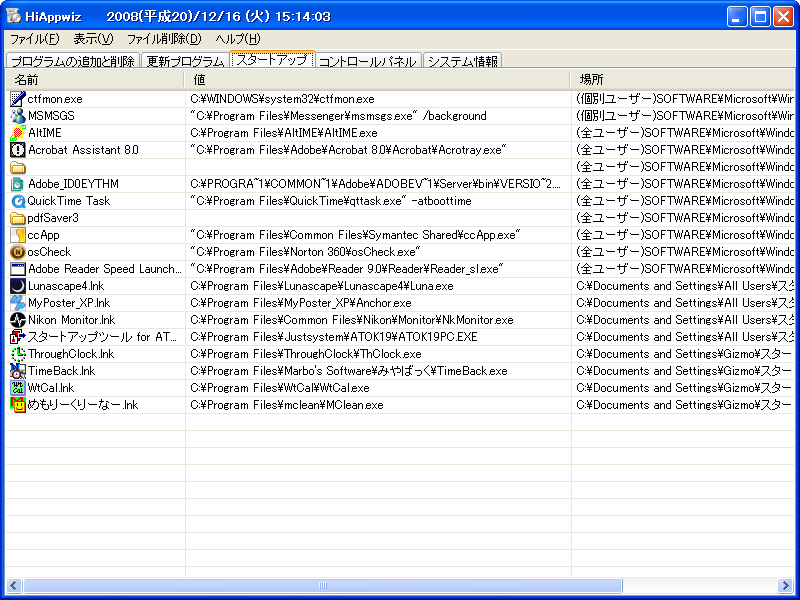Click the ThClock.exe path value
This screenshot has width=800, height=600.
(306, 354)
